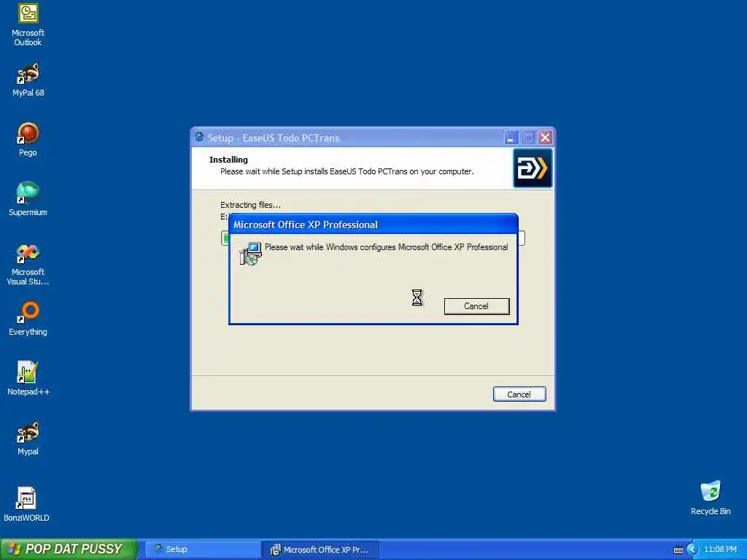Select the Recycle Bin icon
Screen dimensions: 747x560
tap(711, 498)
